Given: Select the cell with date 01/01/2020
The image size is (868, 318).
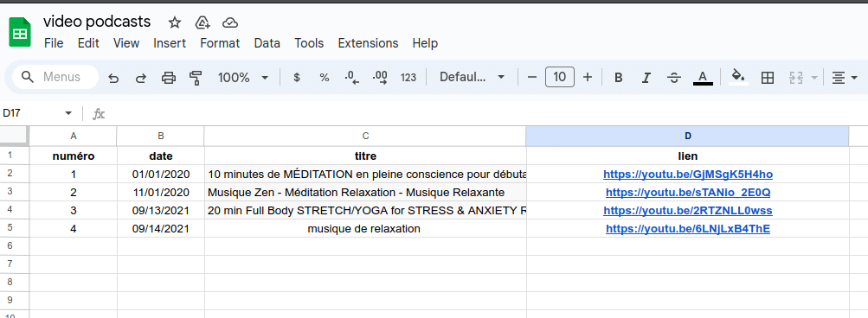Looking at the screenshot, I should point(161,175).
